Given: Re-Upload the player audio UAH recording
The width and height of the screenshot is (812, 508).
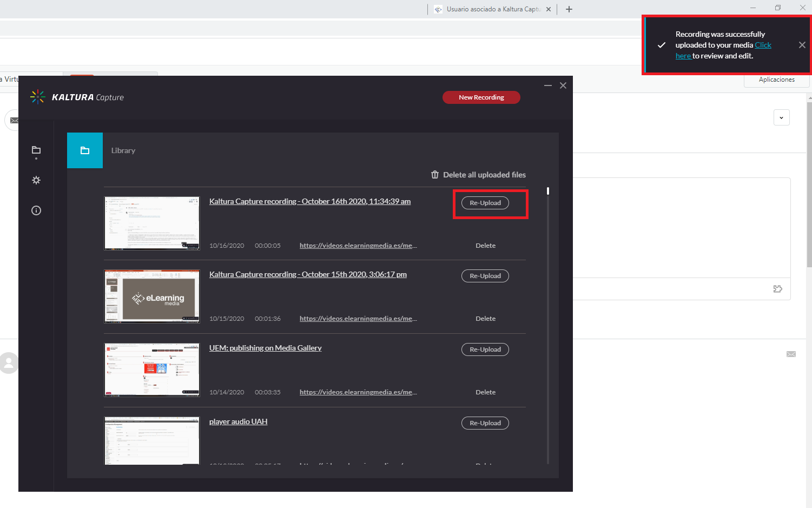Looking at the screenshot, I should (x=485, y=423).
